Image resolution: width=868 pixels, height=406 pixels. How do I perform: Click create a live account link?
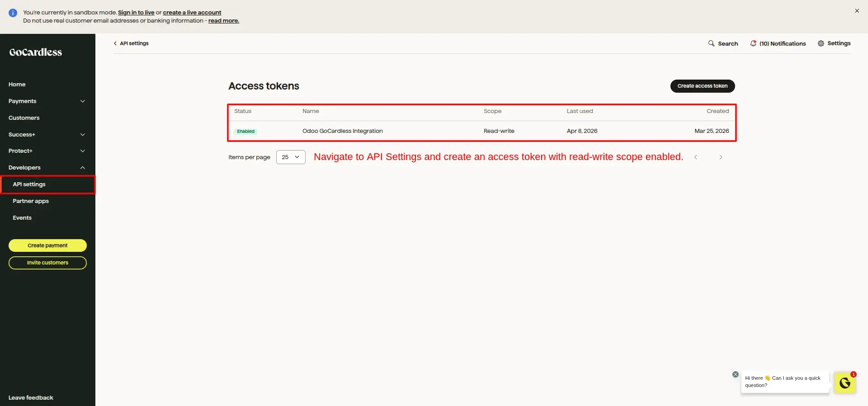(x=192, y=13)
